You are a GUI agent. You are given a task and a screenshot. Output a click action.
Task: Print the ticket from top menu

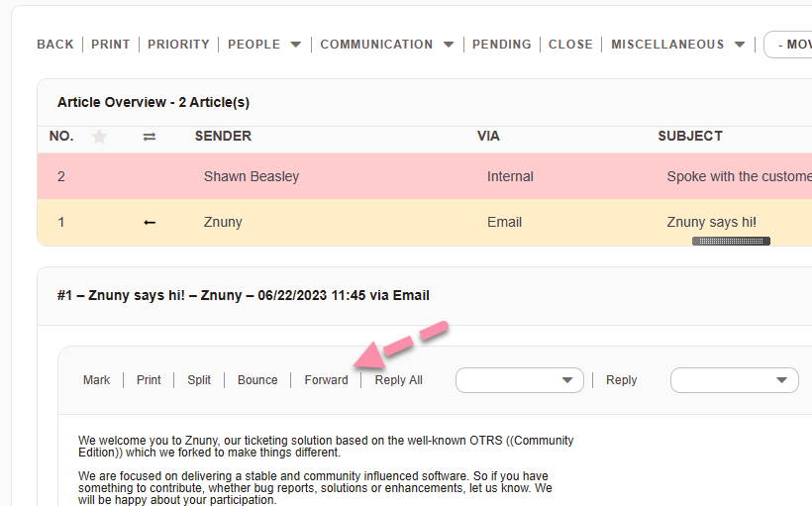pyautogui.click(x=111, y=45)
